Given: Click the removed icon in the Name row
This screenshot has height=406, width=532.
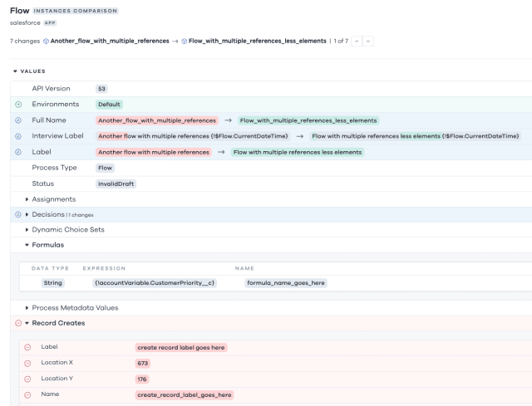Looking at the screenshot, I should coord(27,394).
